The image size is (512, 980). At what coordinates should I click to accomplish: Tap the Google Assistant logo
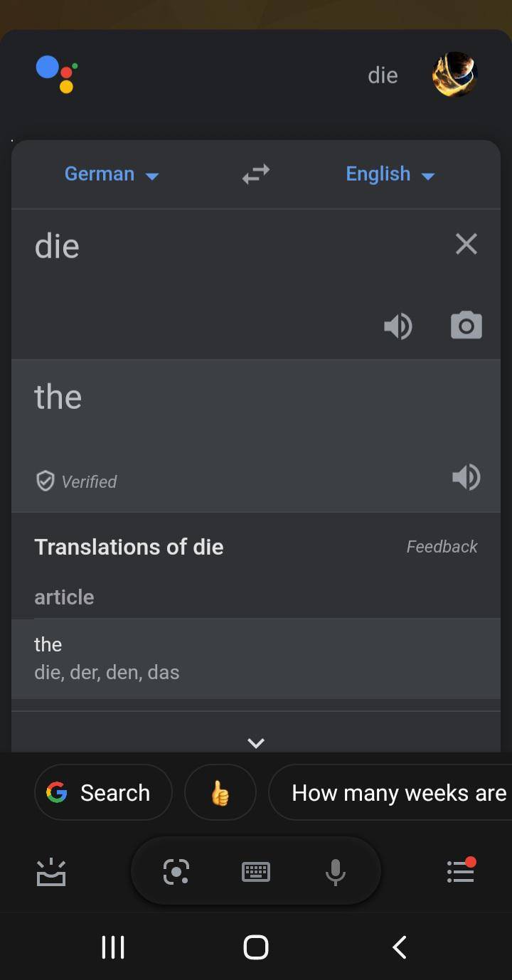[56, 74]
